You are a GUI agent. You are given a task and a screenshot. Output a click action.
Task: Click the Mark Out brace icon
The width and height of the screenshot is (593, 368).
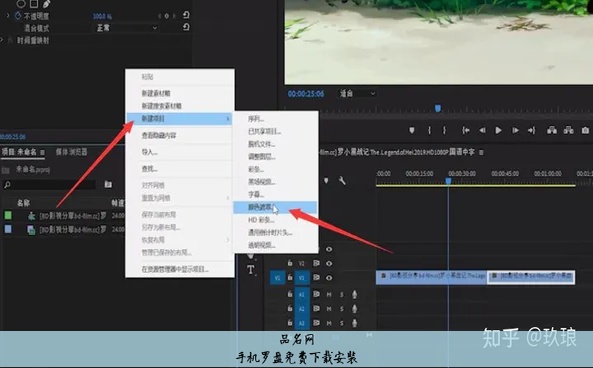(x=444, y=130)
